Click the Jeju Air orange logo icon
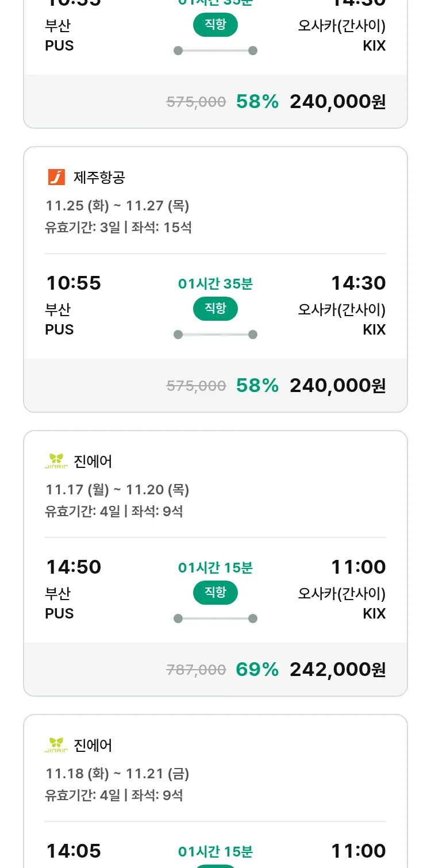Screen dimensions: 431x868 tap(56, 177)
